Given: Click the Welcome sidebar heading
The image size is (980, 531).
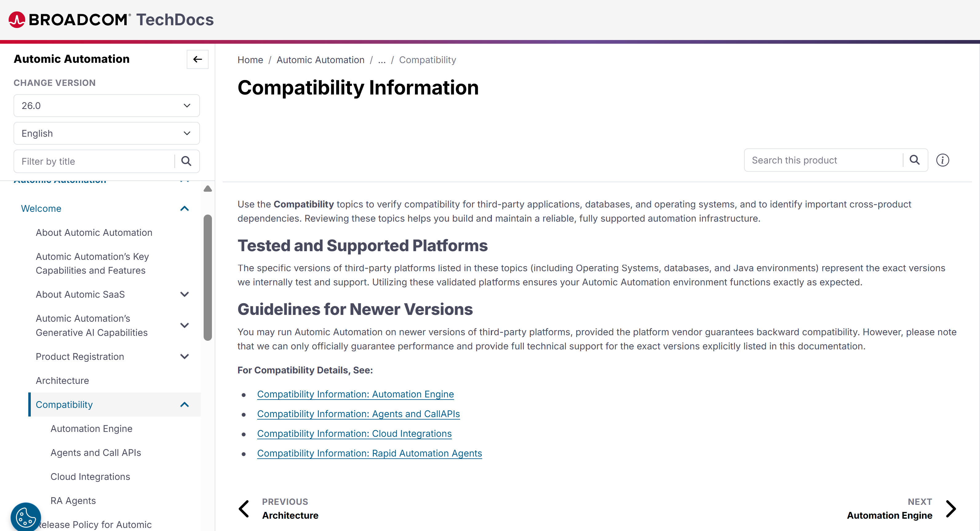Looking at the screenshot, I should (41, 209).
